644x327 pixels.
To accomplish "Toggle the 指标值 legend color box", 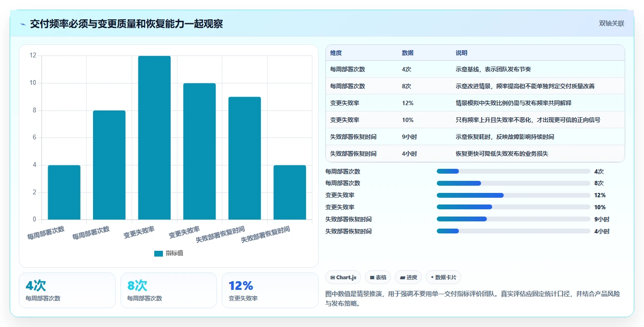I will click(x=159, y=253).
